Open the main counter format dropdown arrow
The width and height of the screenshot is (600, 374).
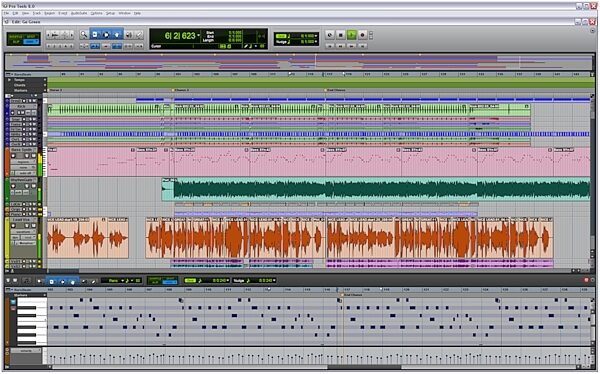[199, 35]
